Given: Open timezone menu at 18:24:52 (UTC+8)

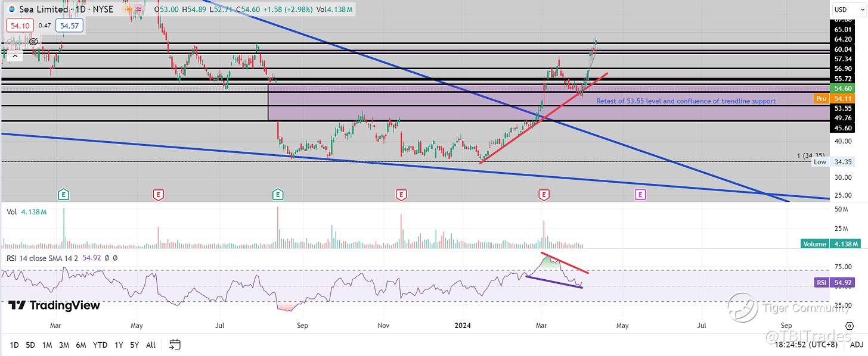Looking at the screenshot, I should tap(805, 345).
